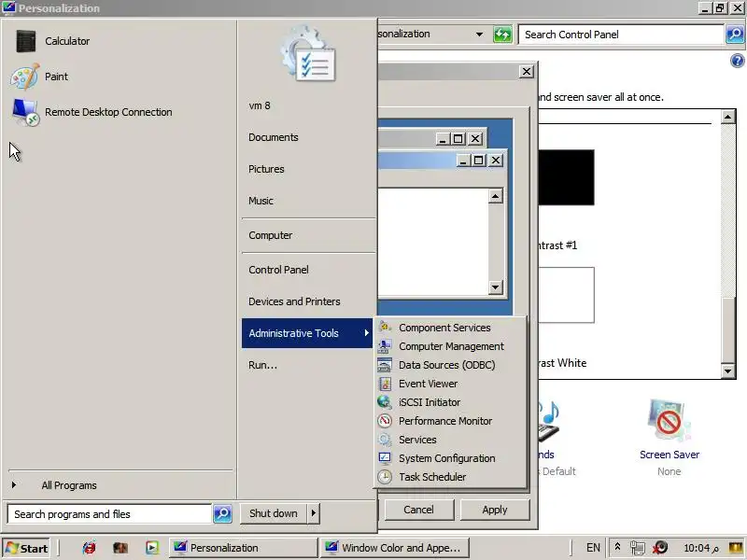
Task: Click the Control Panel search magnifier button
Action: coord(735,35)
